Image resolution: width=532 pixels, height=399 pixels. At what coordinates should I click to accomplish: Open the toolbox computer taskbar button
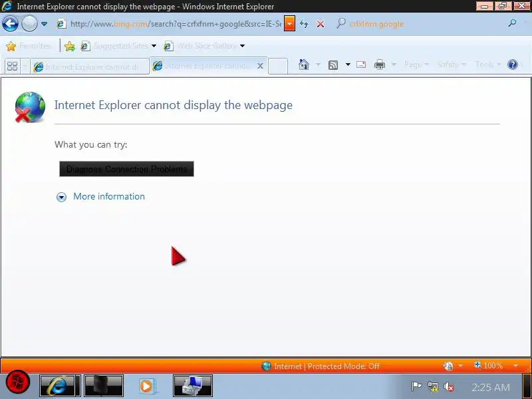click(193, 386)
